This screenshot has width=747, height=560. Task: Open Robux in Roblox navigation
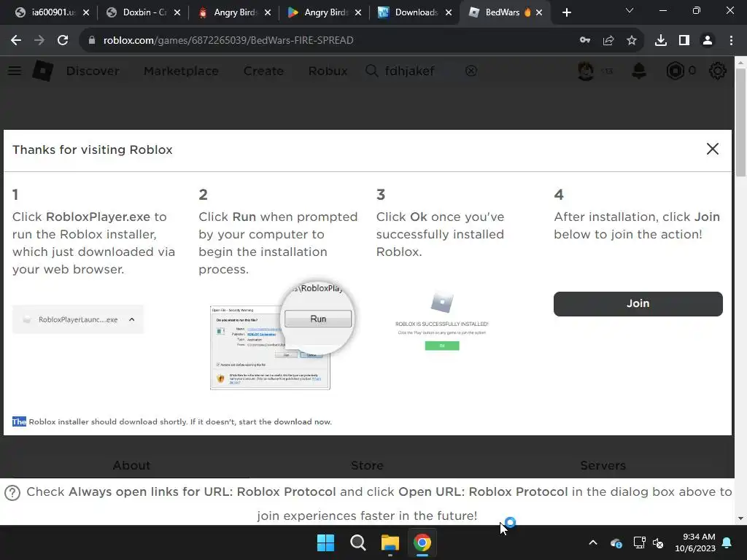[328, 71]
